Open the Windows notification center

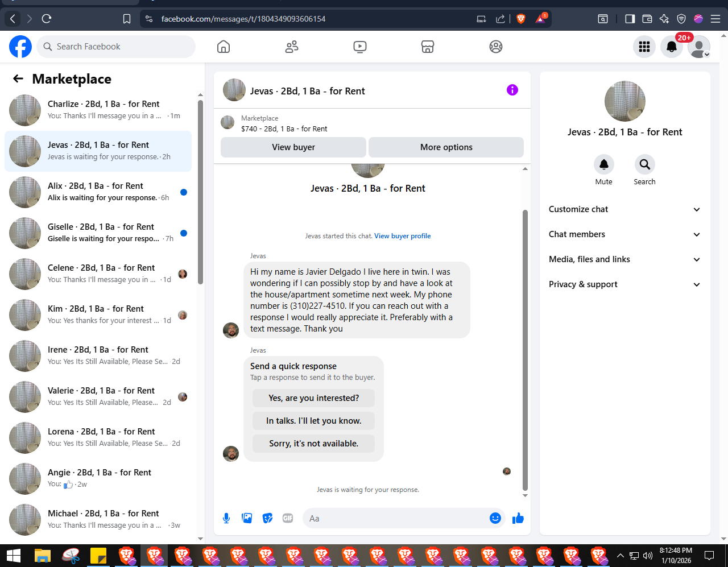[709, 556]
